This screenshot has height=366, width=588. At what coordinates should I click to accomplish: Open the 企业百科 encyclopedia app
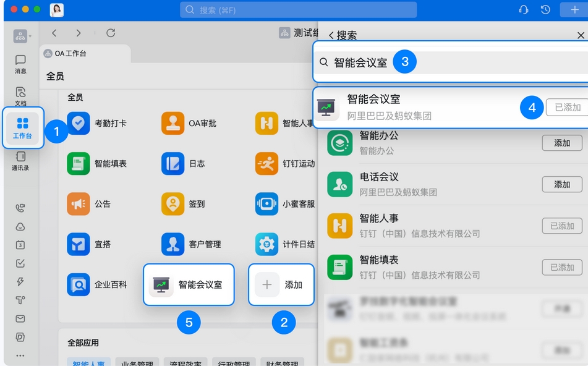pos(96,284)
